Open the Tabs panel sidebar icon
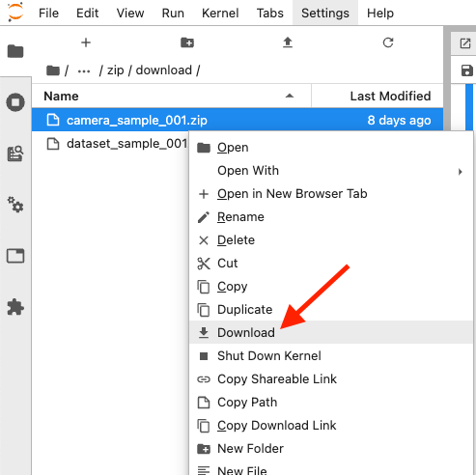The width and height of the screenshot is (476, 475). click(15, 256)
